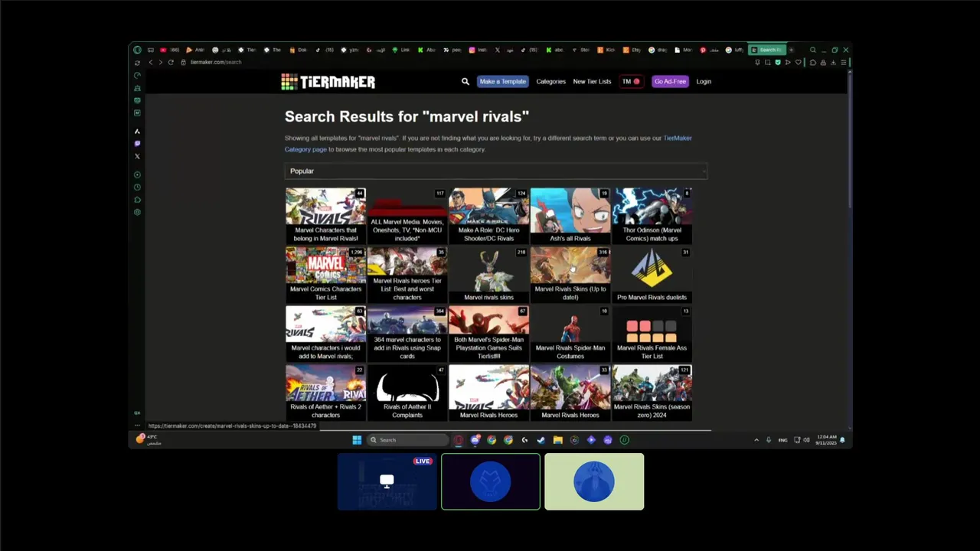This screenshot has height=551, width=980.
Task: Open the Aria AI sidebar icon
Action: click(137, 131)
